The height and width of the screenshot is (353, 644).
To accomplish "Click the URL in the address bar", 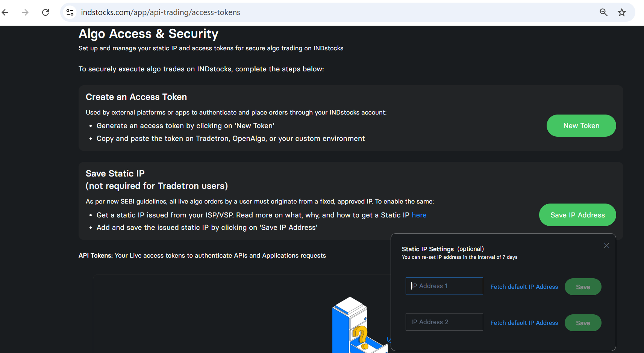I will (x=161, y=12).
